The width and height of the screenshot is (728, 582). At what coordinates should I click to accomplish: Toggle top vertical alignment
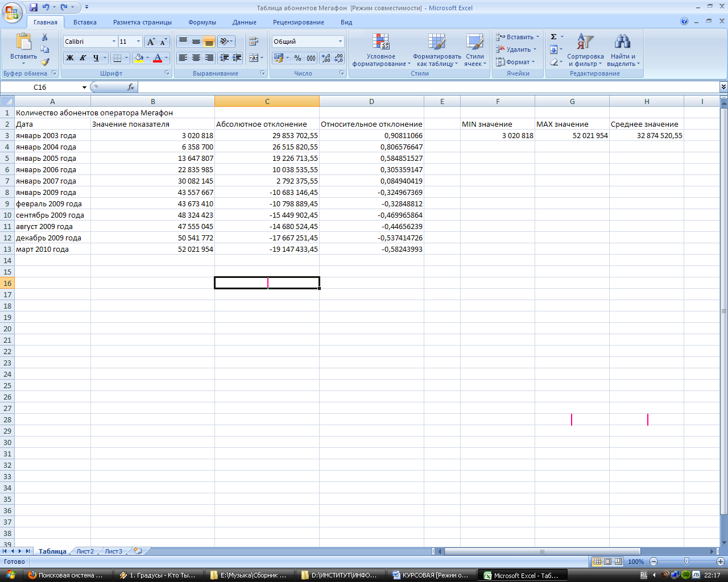183,41
